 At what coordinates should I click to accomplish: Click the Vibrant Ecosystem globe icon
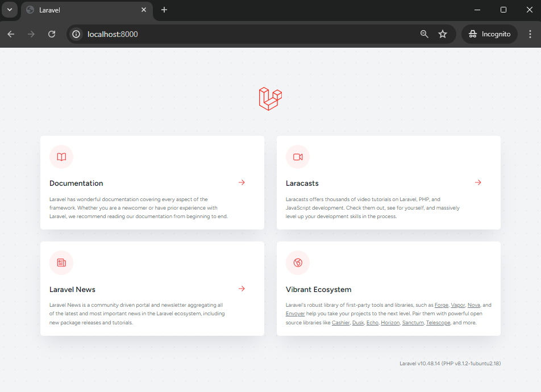pyautogui.click(x=298, y=262)
